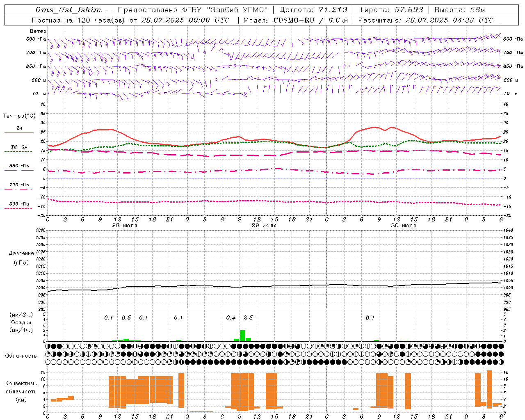The image size is (525, 420).
Task: Click the Осадки panel label
Action: [x=21, y=322]
